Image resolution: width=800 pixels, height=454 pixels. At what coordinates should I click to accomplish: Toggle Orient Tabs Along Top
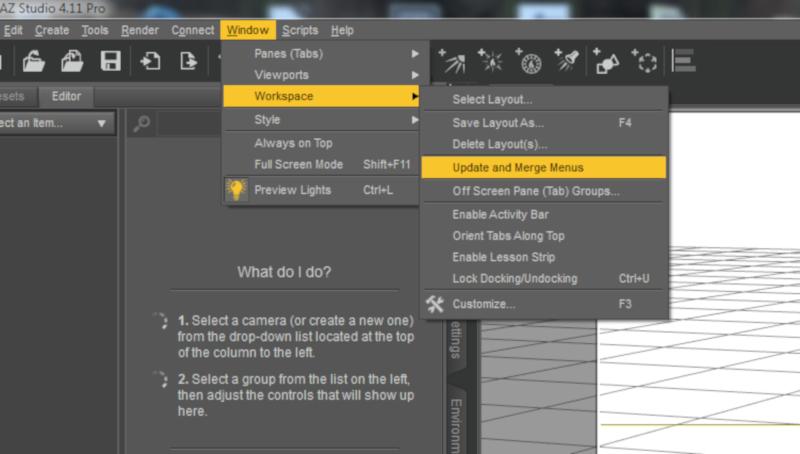click(x=544, y=236)
